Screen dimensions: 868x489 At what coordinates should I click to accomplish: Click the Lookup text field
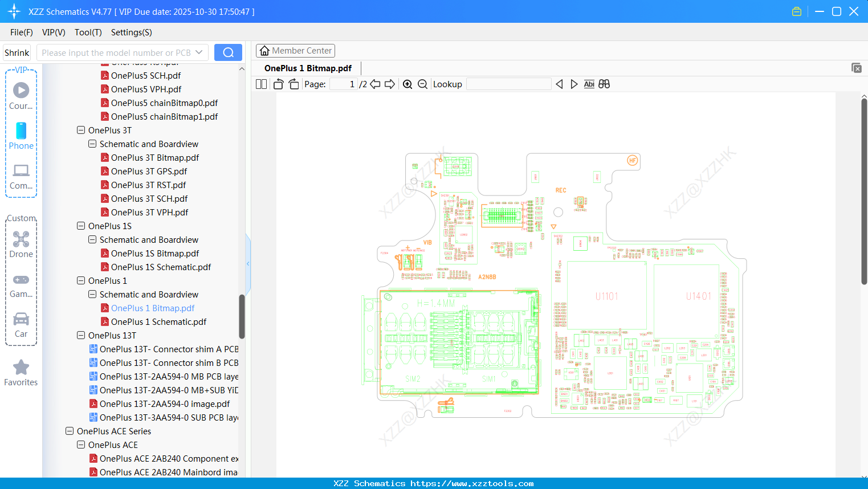pyautogui.click(x=509, y=84)
